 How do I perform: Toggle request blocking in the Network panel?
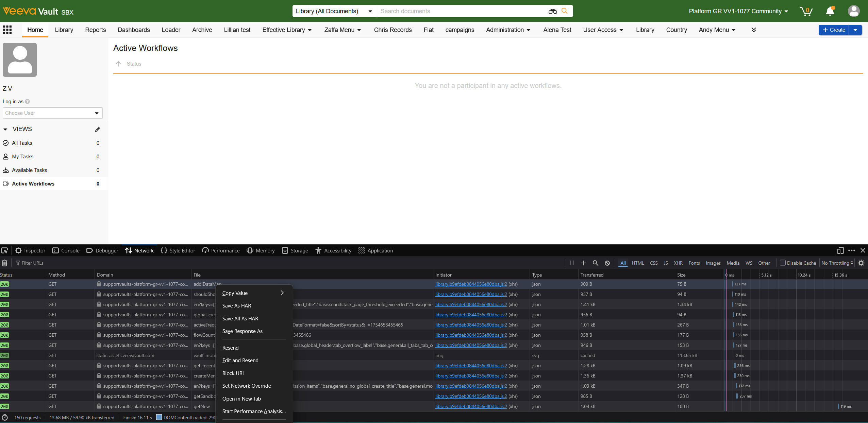click(607, 263)
